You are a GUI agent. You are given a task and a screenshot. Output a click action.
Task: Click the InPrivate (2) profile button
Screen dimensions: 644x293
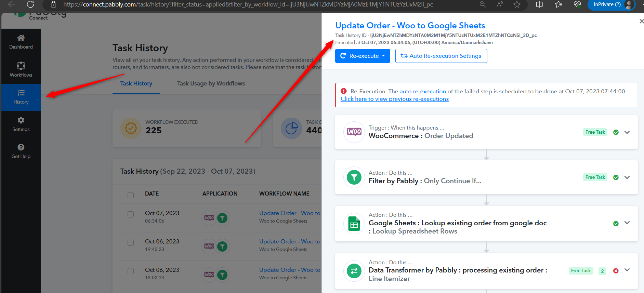coord(611,4)
